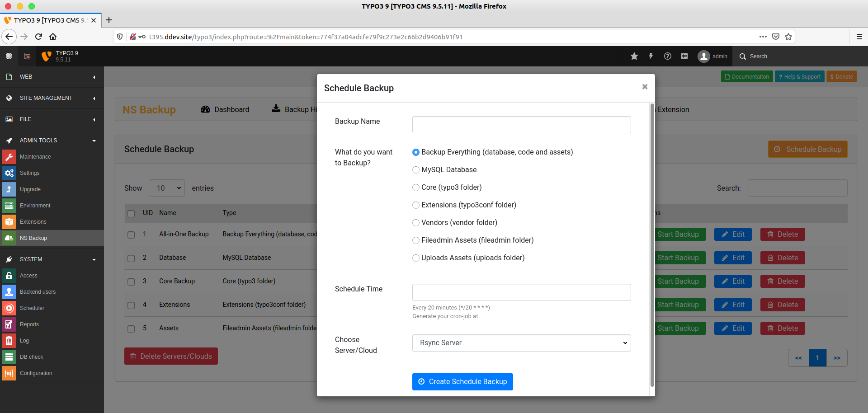The image size is (868, 413).
Task: Tick the checkbox for All-in-One Backup row
Action: [x=131, y=235]
